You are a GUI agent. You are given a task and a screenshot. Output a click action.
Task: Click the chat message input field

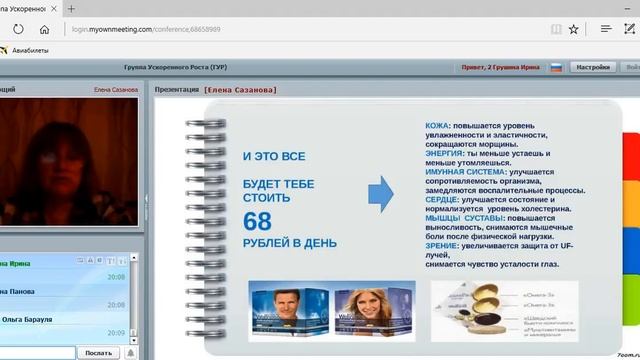pyautogui.click(x=38, y=353)
